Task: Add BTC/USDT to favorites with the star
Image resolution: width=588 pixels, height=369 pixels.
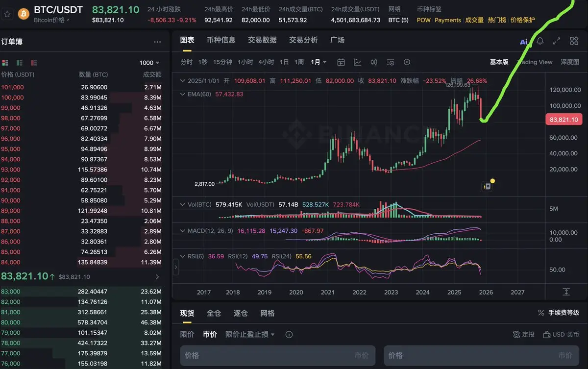Action: (x=8, y=14)
